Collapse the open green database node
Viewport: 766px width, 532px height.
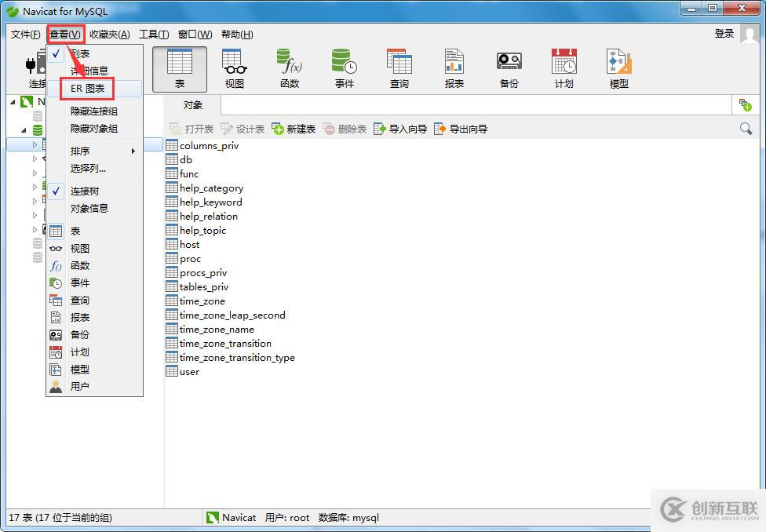24,130
